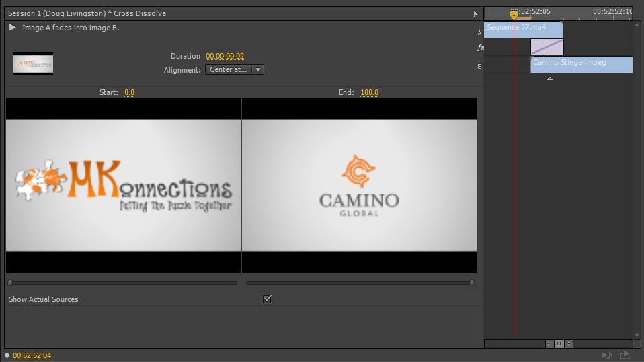
Task: Click the 00:52:52:04 current timecode
Action: tap(32, 355)
